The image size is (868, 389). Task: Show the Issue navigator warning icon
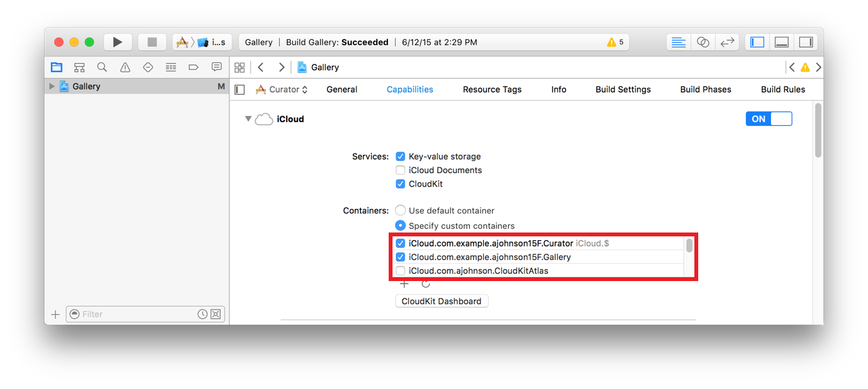(125, 67)
